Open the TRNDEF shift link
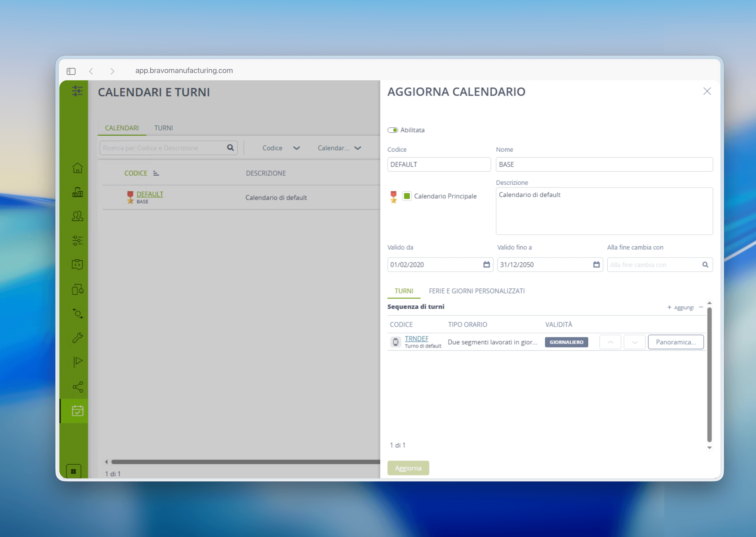This screenshot has height=537, width=756. coord(416,339)
